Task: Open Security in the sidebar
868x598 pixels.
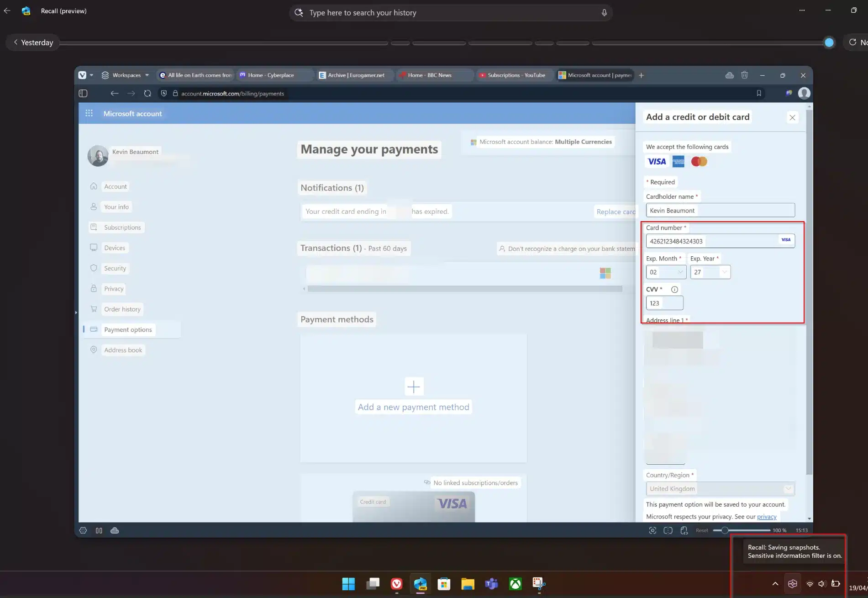Action: pos(115,269)
